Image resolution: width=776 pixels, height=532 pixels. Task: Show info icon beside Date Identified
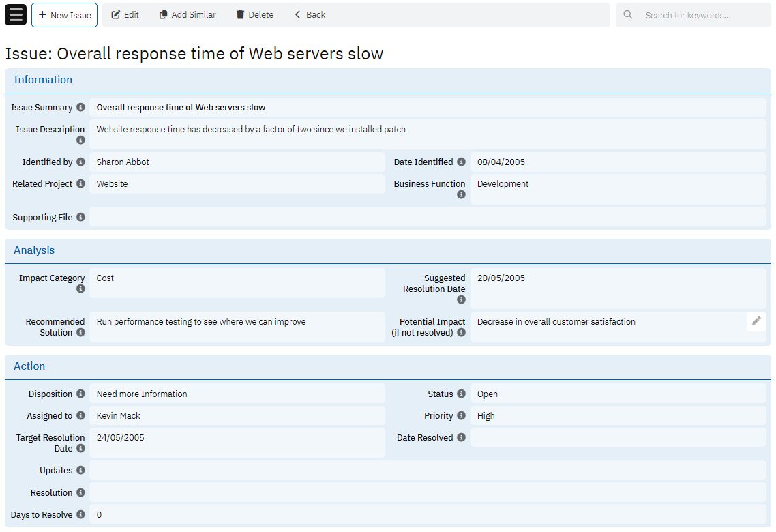point(461,162)
